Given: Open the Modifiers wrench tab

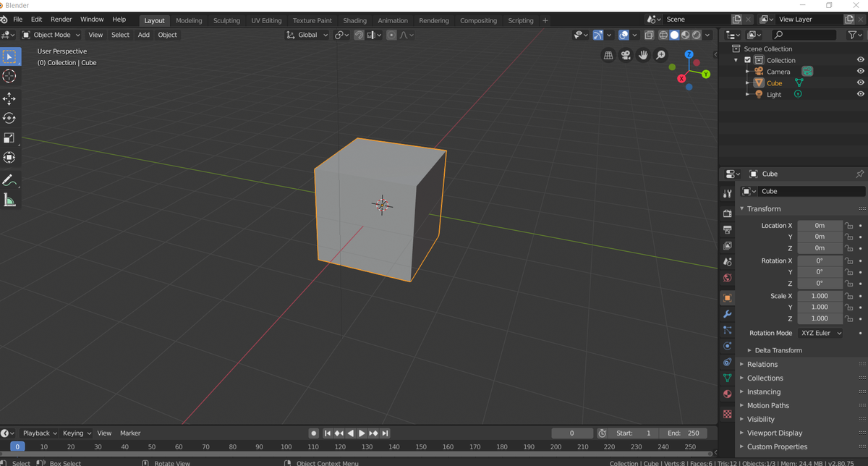Looking at the screenshot, I should 728,314.
